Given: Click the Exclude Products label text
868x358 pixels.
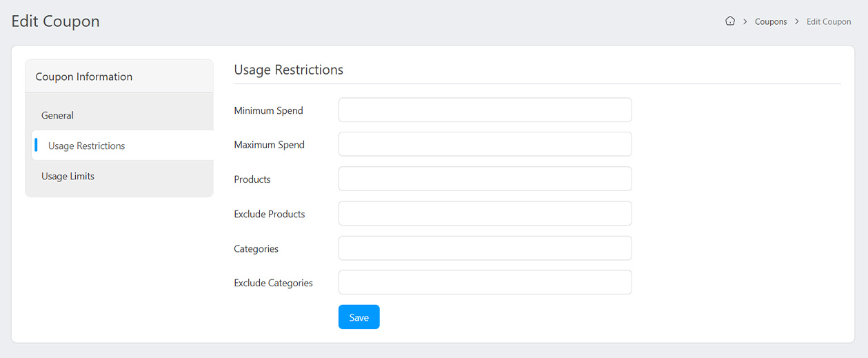Looking at the screenshot, I should coord(270,214).
